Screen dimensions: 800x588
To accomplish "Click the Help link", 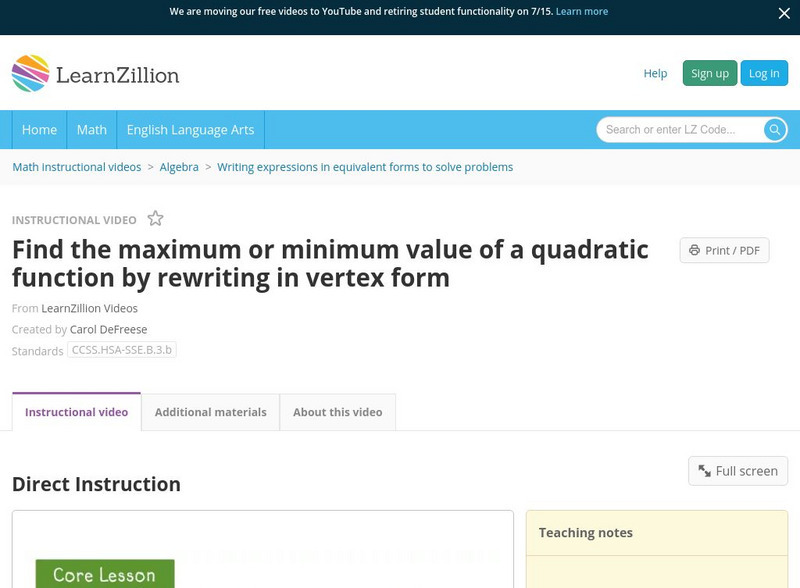I will (655, 73).
